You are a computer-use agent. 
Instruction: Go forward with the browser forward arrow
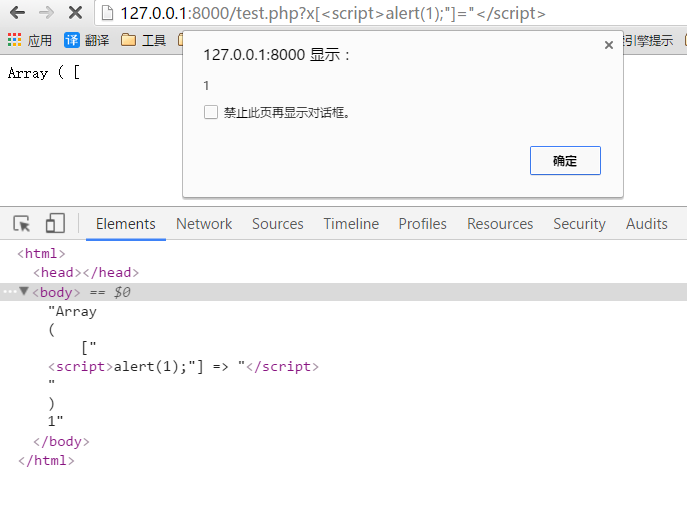click(x=46, y=13)
